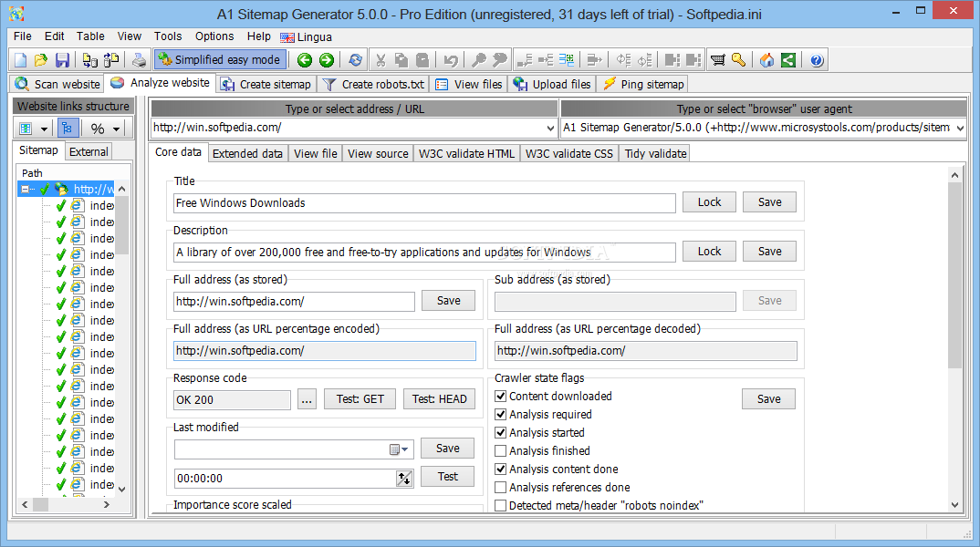Expand the user agent dropdown arrow
The image size is (980, 547).
(x=960, y=128)
